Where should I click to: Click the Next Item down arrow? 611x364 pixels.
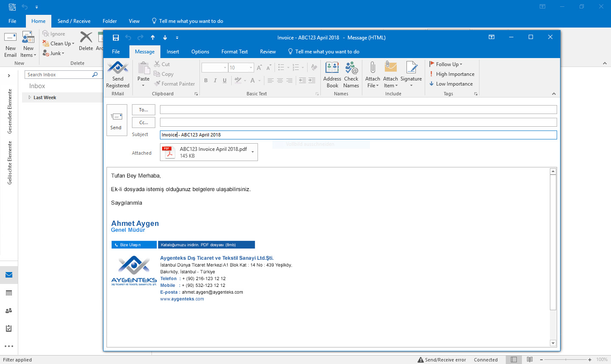(x=165, y=38)
